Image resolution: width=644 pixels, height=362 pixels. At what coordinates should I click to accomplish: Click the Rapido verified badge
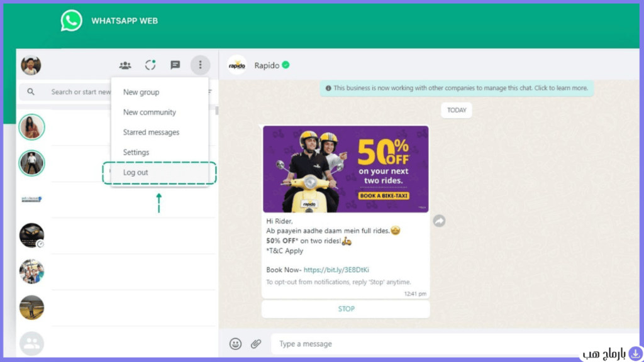(x=286, y=65)
